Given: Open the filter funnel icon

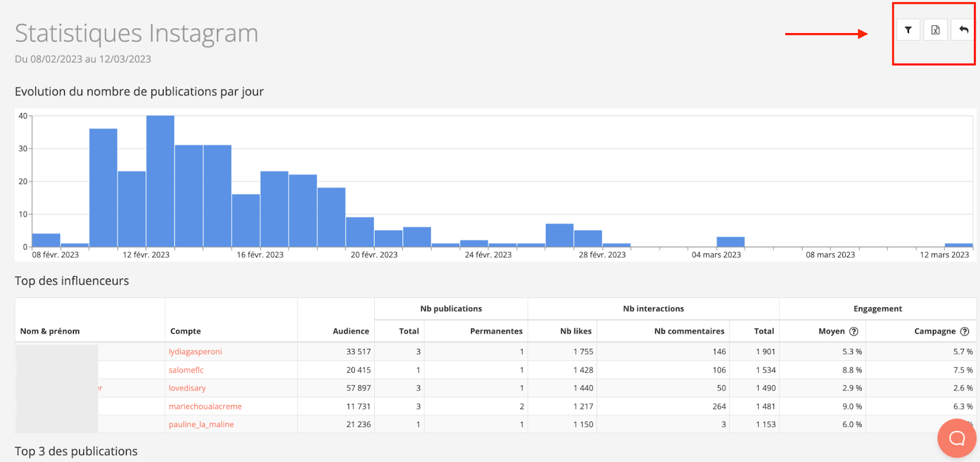Looking at the screenshot, I should coord(908,30).
